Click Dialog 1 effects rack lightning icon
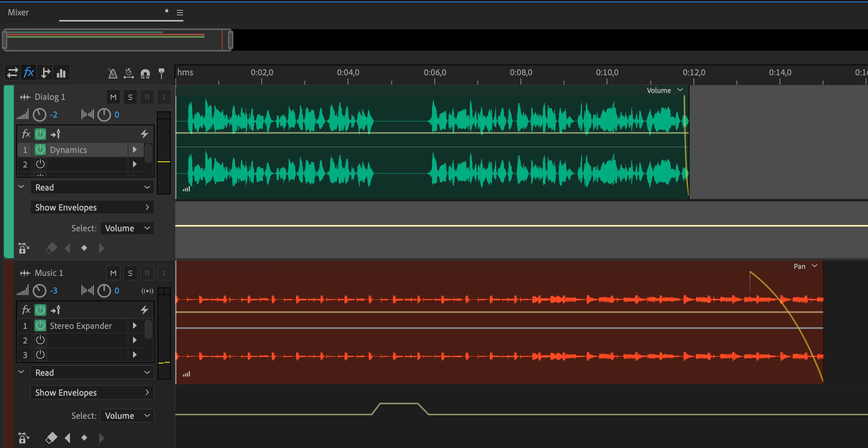 tap(144, 134)
